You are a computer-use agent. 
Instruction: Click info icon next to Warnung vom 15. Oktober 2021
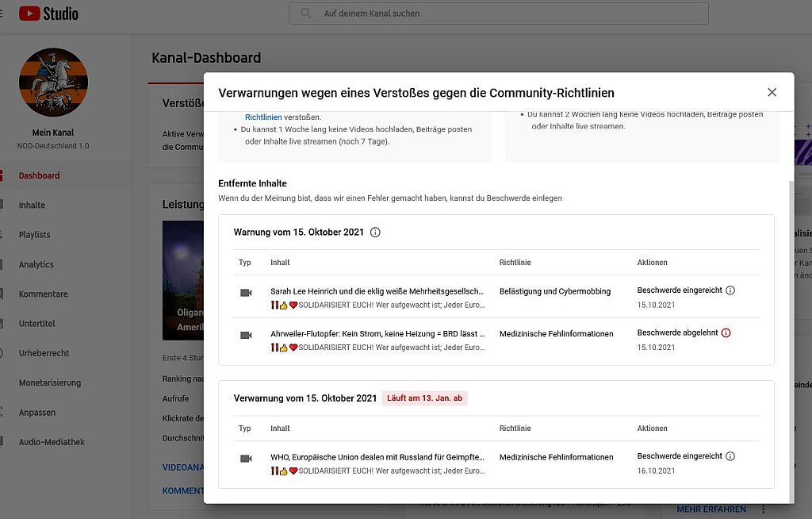[376, 233]
